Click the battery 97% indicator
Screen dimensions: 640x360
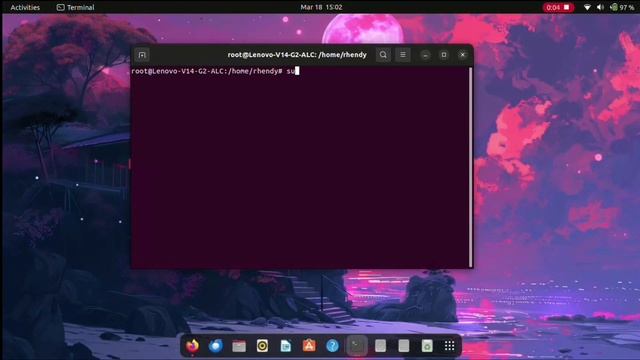[x=622, y=7]
